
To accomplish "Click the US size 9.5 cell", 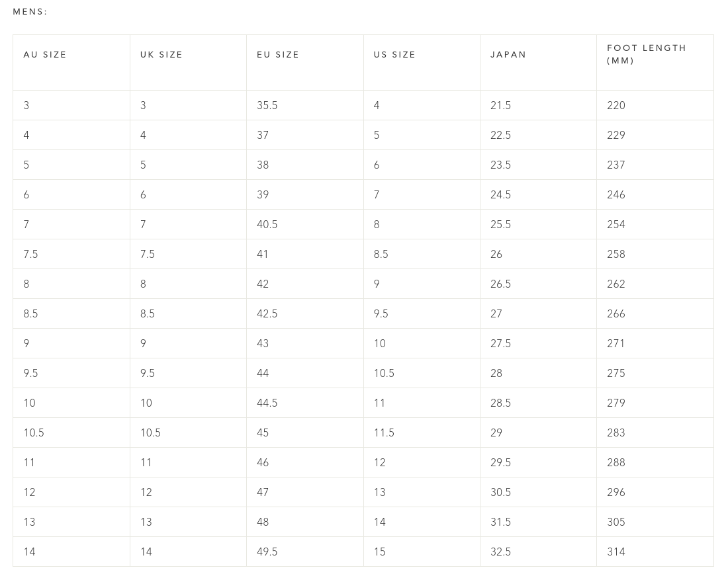I will coord(381,313).
